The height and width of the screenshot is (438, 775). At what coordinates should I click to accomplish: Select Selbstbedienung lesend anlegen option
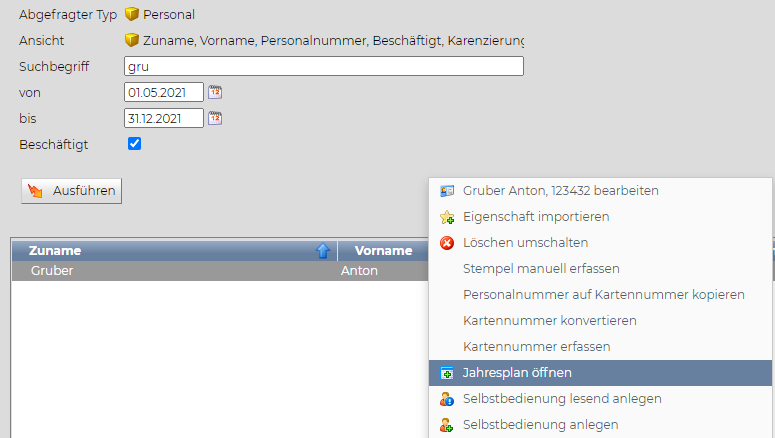(x=561, y=399)
